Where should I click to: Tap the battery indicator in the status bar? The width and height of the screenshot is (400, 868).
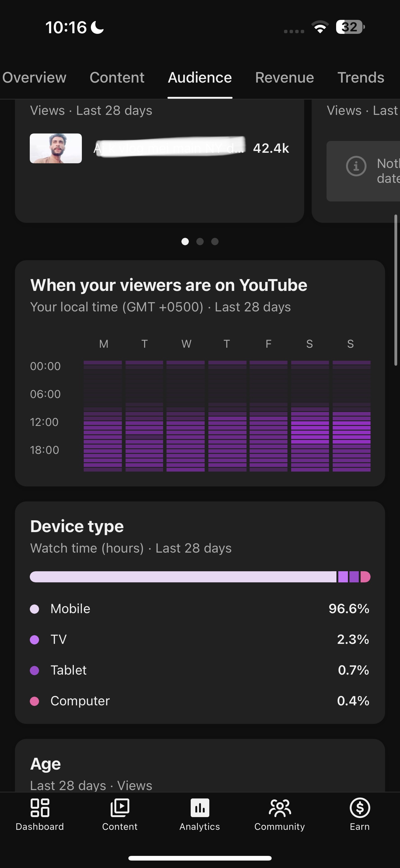coord(350,27)
